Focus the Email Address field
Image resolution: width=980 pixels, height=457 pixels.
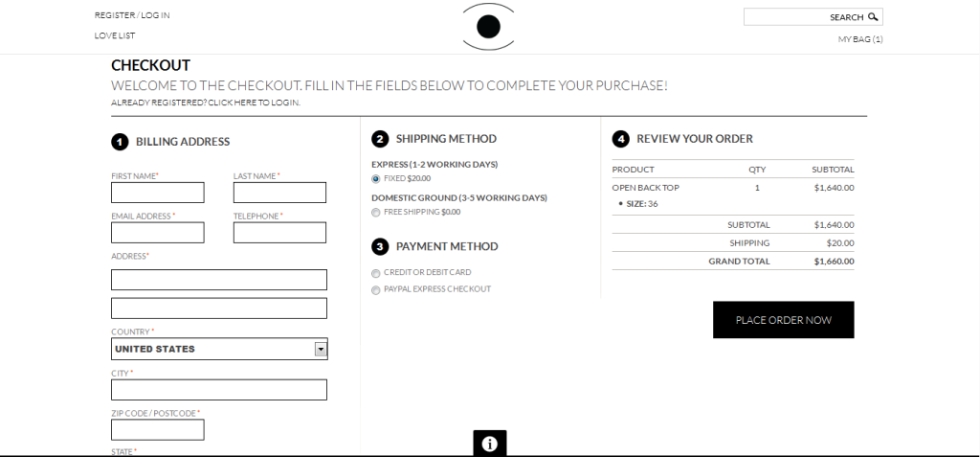pyautogui.click(x=158, y=232)
